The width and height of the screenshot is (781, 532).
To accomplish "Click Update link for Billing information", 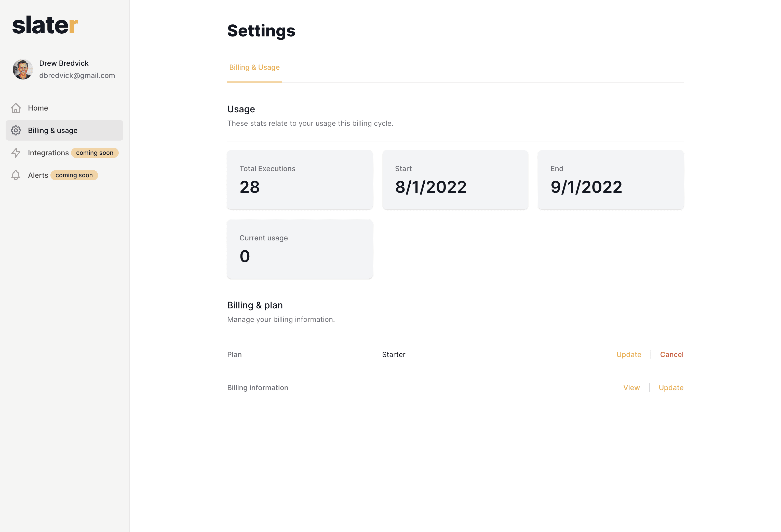I will 671,388.
